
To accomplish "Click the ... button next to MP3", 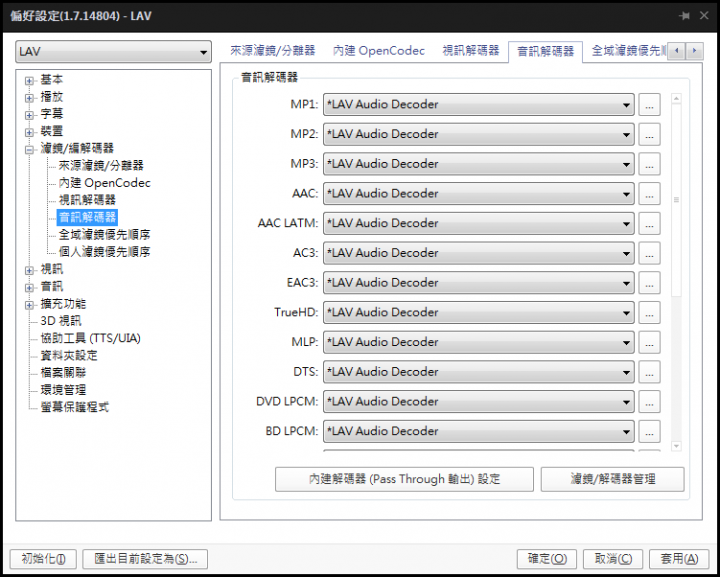I will 649,164.
